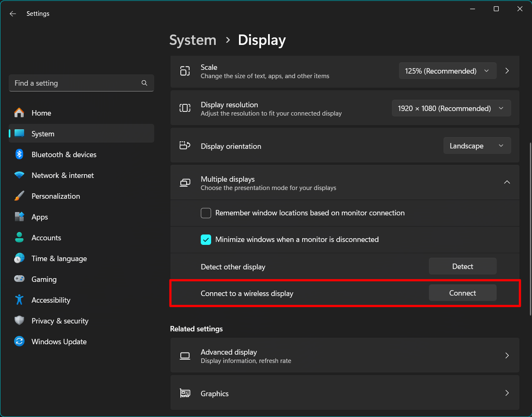Go to Home settings page
532x417 pixels.
click(81, 113)
